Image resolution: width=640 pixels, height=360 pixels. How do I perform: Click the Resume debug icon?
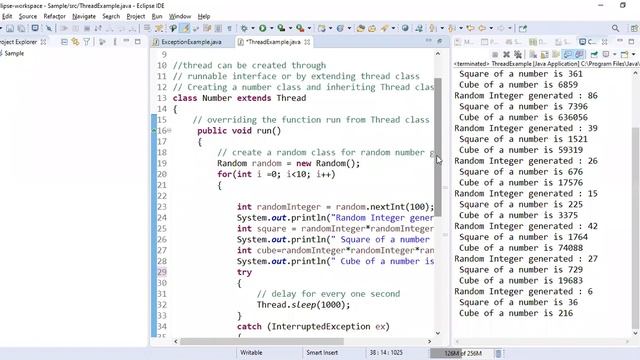64,29
